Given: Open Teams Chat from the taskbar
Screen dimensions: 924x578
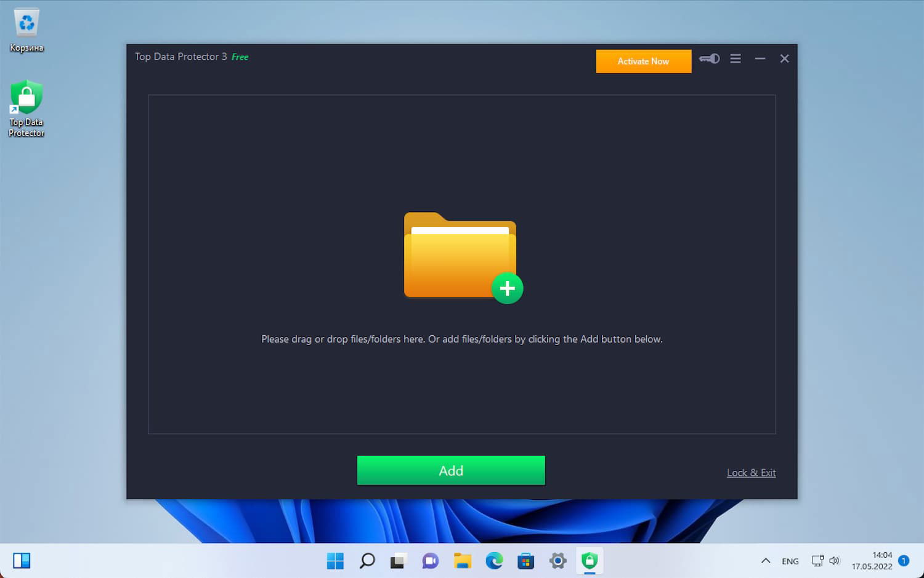Looking at the screenshot, I should [x=431, y=561].
